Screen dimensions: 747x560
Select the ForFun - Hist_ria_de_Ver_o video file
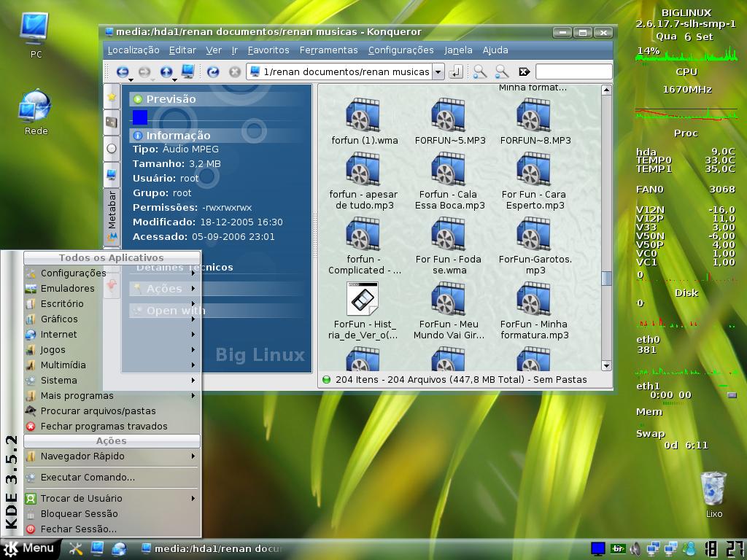coord(363,311)
